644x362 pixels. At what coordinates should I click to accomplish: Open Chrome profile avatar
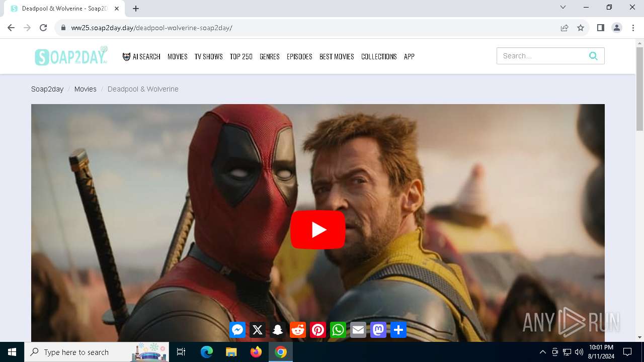tap(617, 28)
